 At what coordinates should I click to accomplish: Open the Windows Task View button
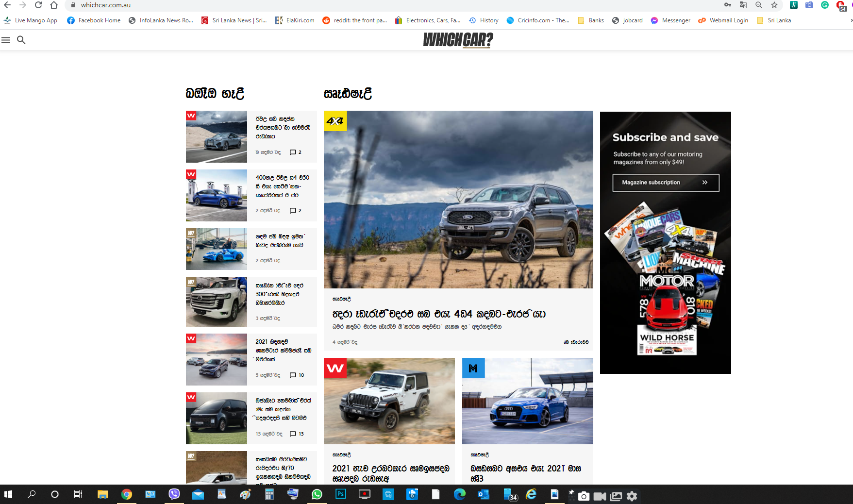(78, 494)
